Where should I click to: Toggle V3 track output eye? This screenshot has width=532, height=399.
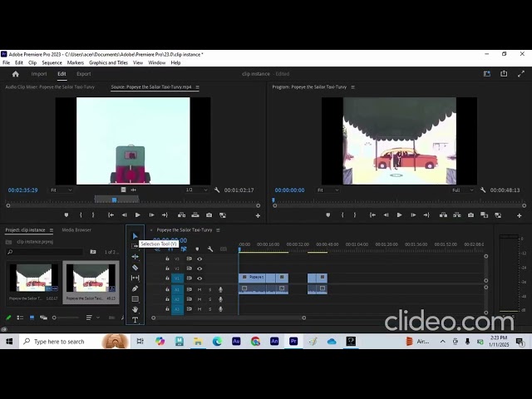coord(199,259)
